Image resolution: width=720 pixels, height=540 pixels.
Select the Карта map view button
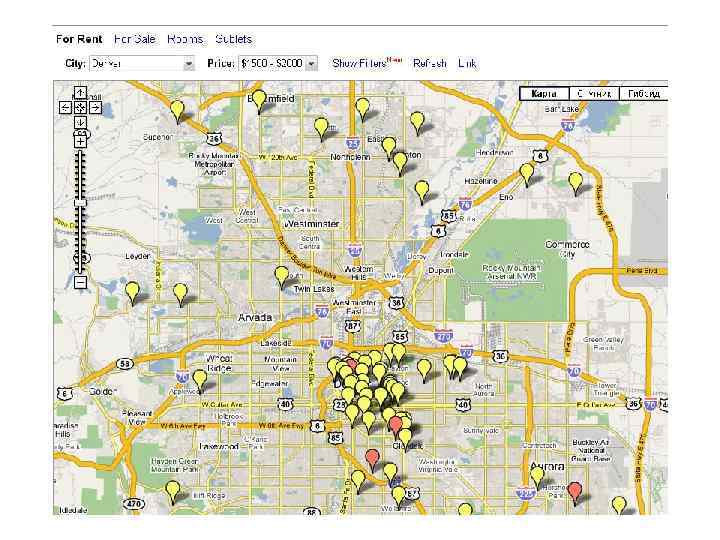(544, 94)
